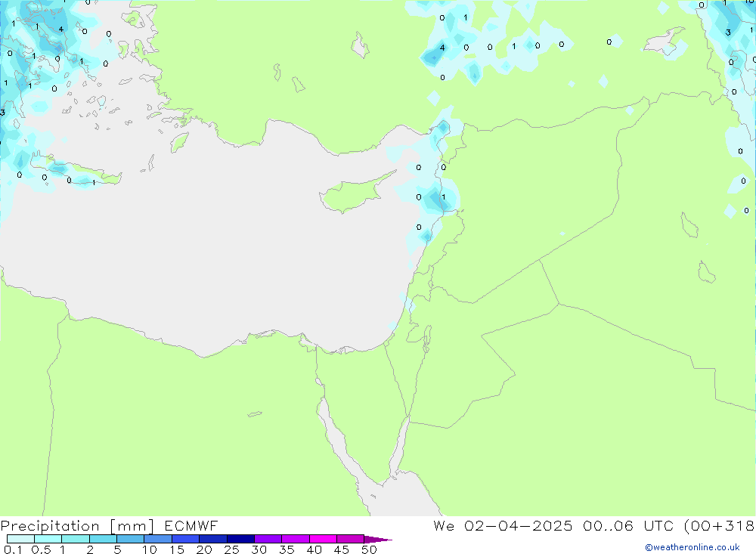This screenshot has height=554, width=756.
Task: Click the 'ECMWF' model label
Action: coord(191,525)
